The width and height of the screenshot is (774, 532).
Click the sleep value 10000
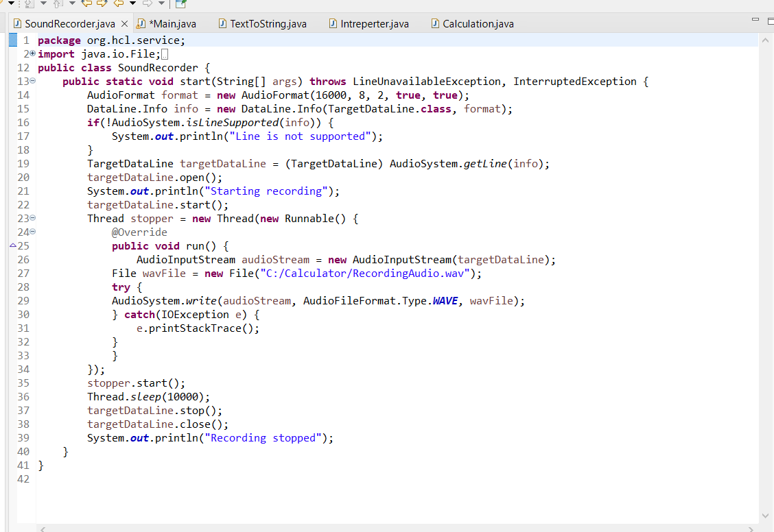click(183, 397)
